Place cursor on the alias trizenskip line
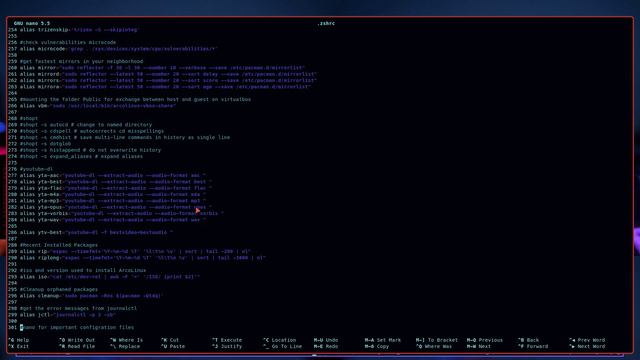 pos(79,30)
